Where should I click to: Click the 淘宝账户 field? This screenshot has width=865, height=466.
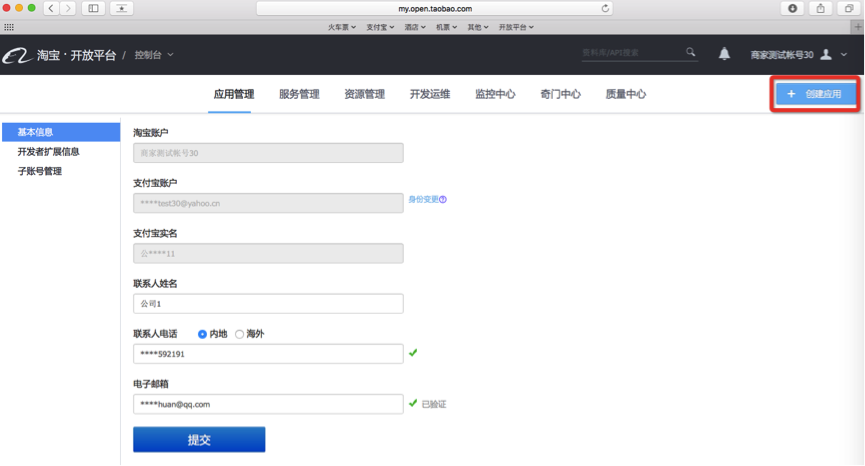pos(268,153)
